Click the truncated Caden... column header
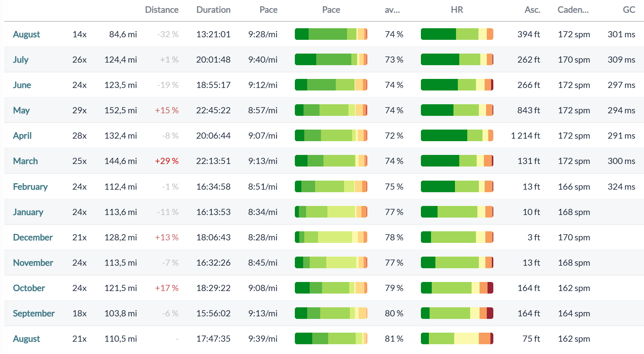The image size is (644, 354). click(573, 10)
